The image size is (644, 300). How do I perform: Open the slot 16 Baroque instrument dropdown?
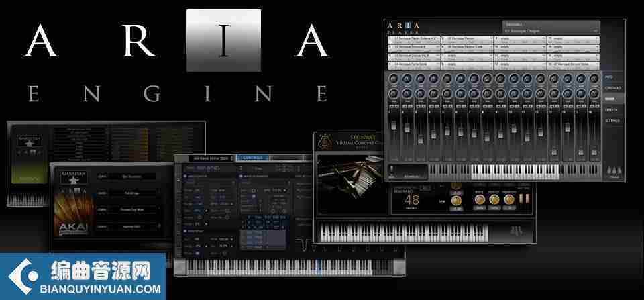[573, 66]
